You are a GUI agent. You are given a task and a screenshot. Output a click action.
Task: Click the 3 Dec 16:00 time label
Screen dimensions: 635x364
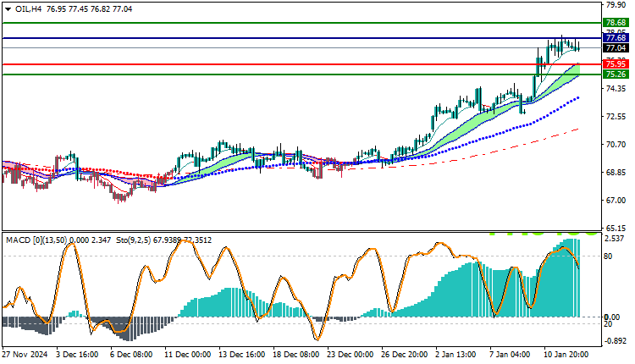(77, 355)
